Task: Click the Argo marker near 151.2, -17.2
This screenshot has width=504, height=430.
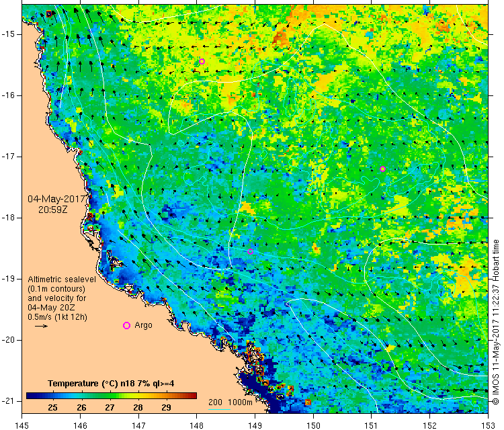Action: tap(382, 169)
